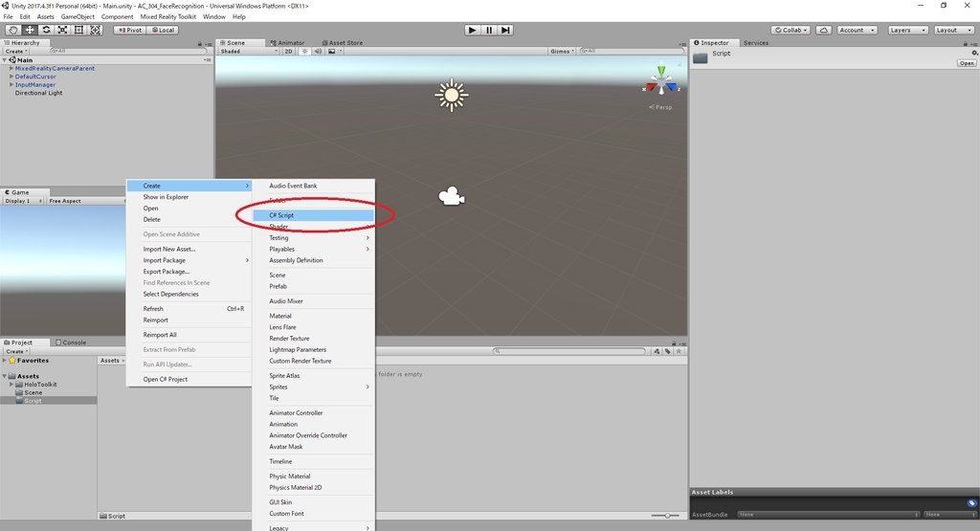Screen dimensions: 980x531
Task: Open the Layers dropdown
Action: pyautogui.click(x=907, y=30)
